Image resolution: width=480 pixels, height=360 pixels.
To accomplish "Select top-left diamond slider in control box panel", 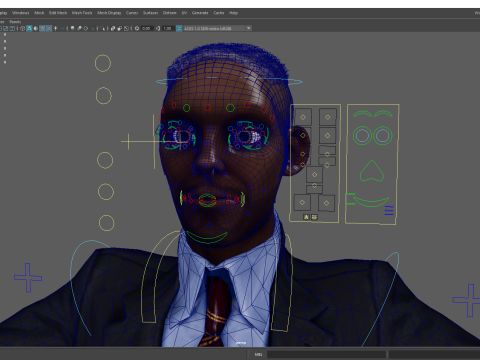I will click(303, 117).
